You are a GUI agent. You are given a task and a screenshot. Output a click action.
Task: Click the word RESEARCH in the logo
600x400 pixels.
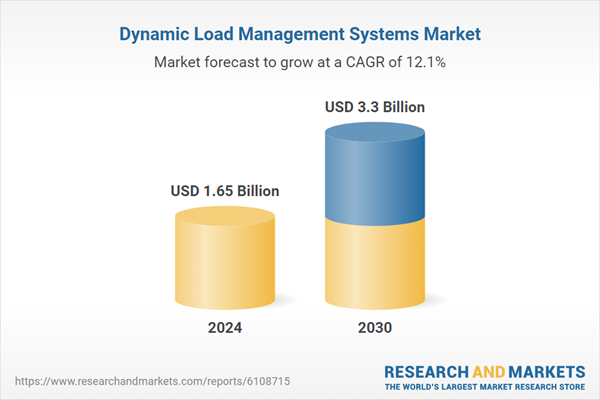[x=427, y=370]
